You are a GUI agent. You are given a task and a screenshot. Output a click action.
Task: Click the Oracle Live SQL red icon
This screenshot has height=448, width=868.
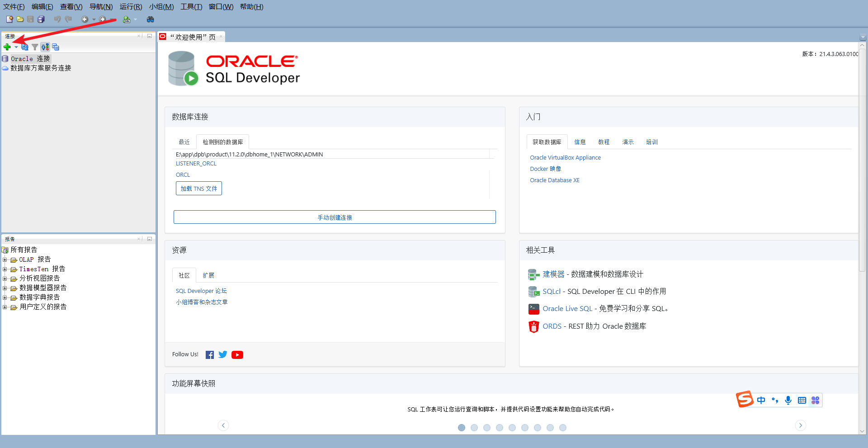(x=534, y=309)
